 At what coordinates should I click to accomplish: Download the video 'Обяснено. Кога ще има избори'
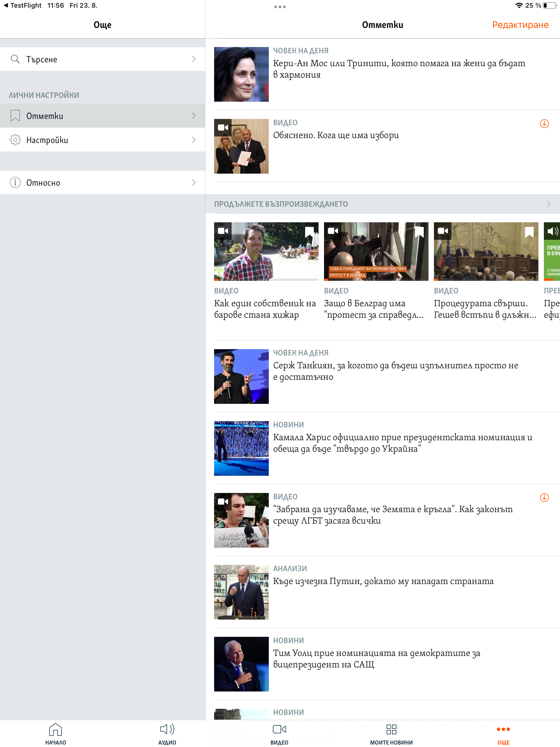pyautogui.click(x=544, y=124)
